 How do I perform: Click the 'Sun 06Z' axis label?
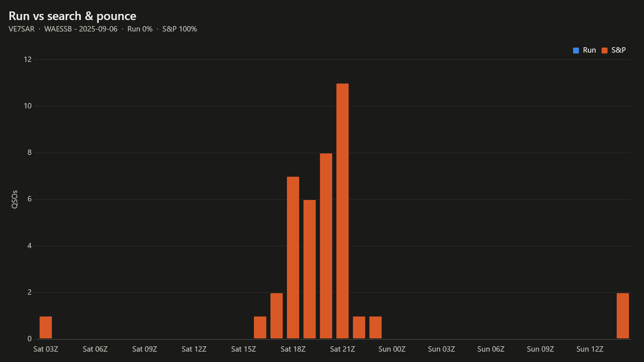pyautogui.click(x=491, y=349)
